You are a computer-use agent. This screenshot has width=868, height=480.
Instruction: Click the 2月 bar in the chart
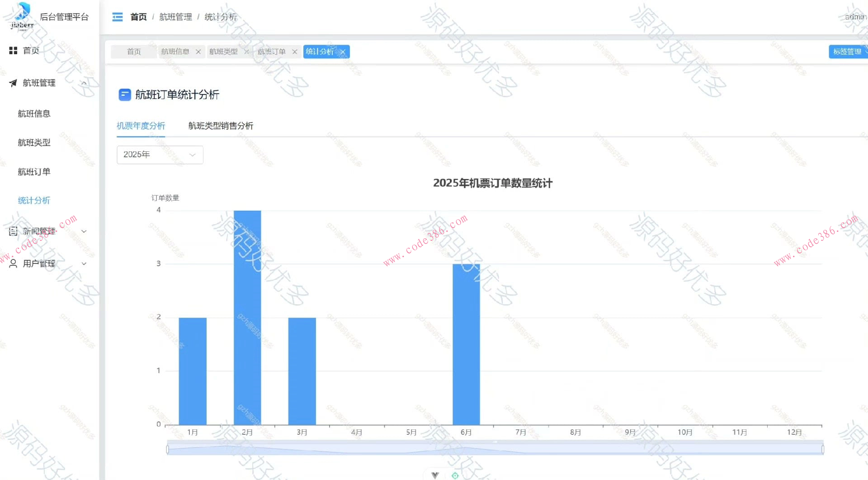(x=247, y=317)
